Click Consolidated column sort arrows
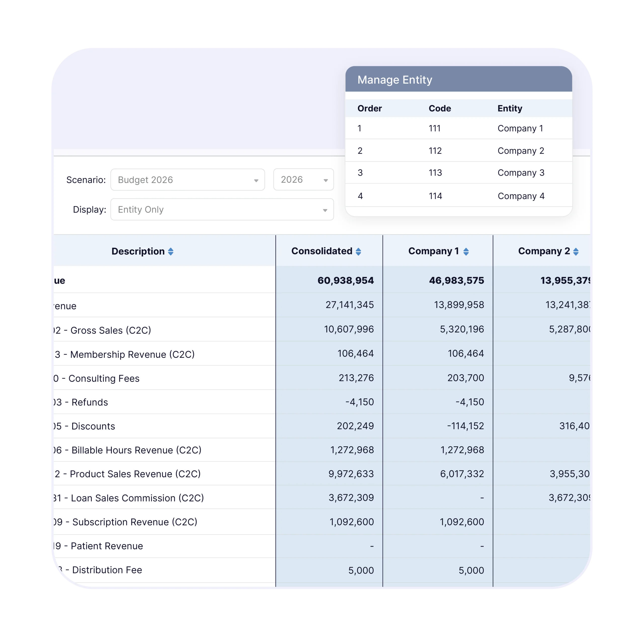Image resolution: width=644 pixels, height=644 pixels. [x=358, y=252]
